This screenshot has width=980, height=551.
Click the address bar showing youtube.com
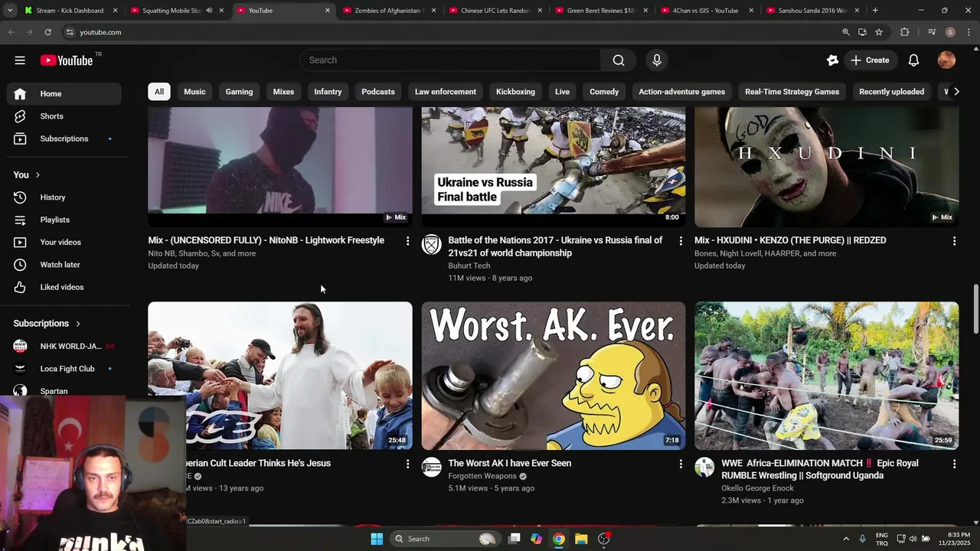pos(452,32)
